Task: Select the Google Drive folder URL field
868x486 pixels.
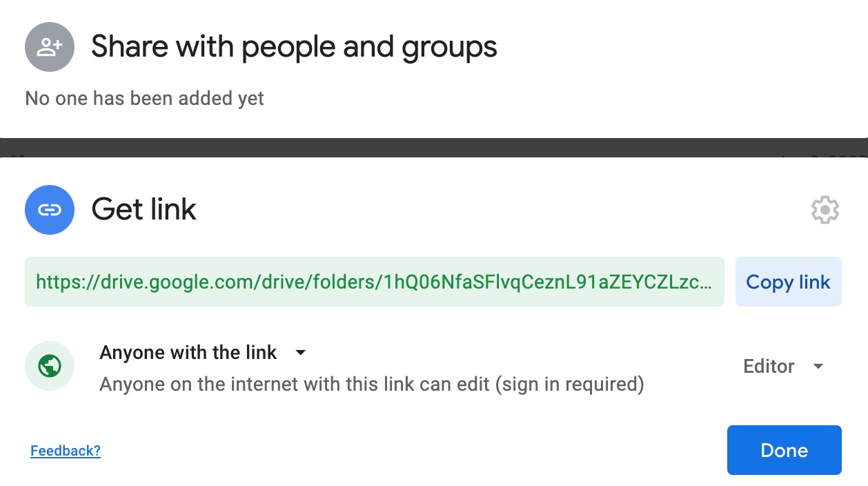Action: pyautogui.click(x=374, y=282)
